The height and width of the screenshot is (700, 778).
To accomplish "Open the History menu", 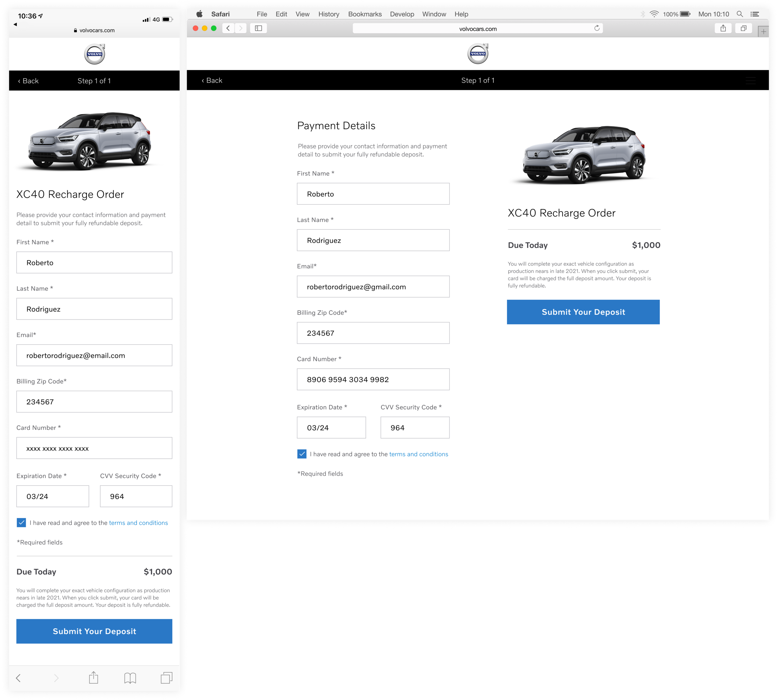I will point(328,14).
